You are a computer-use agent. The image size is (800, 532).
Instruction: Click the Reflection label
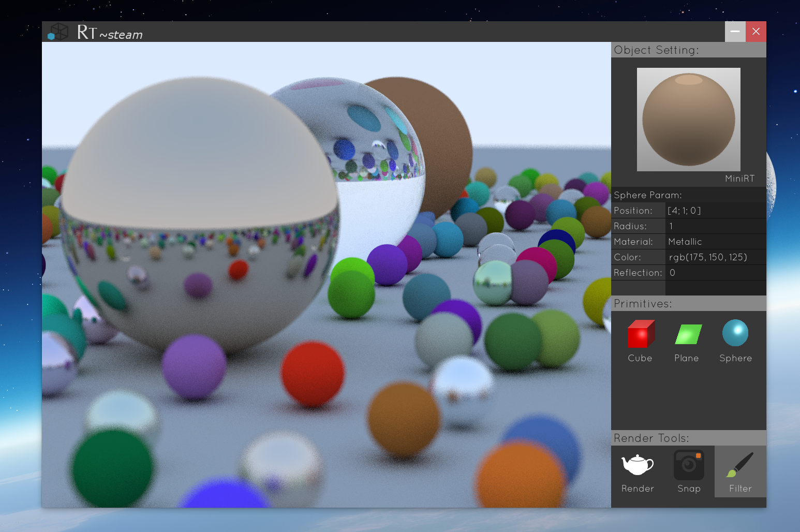(638, 273)
